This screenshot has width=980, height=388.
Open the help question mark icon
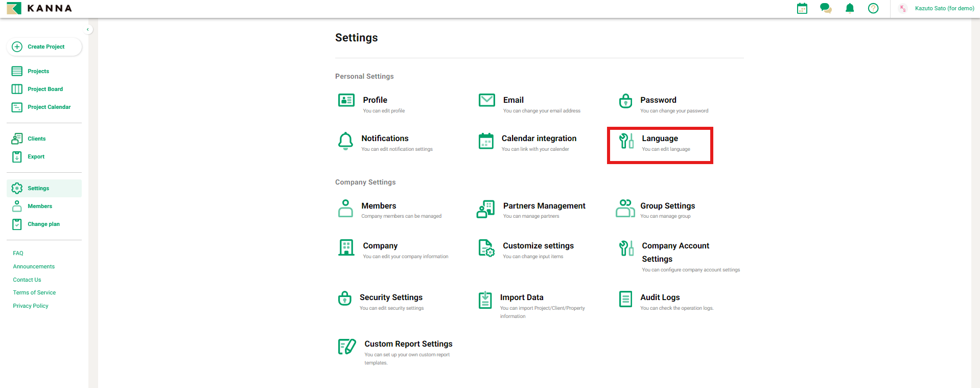pos(873,8)
